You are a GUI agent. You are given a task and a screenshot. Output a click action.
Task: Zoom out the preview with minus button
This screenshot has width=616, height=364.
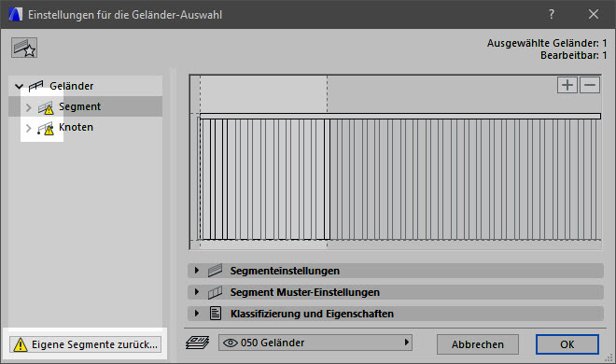(x=590, y=85)
